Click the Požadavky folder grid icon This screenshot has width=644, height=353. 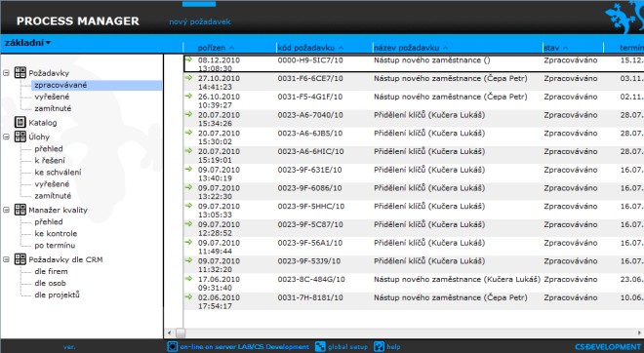(20, 73)
